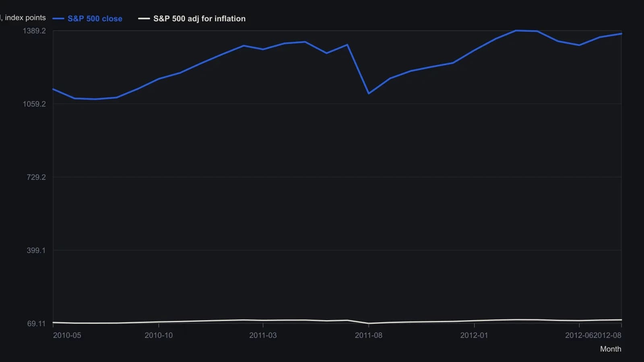Click the blue S&P 500 close legend swatch
Image resolution: width=644 pixels, height=362 pixels.
coord(58,19)
